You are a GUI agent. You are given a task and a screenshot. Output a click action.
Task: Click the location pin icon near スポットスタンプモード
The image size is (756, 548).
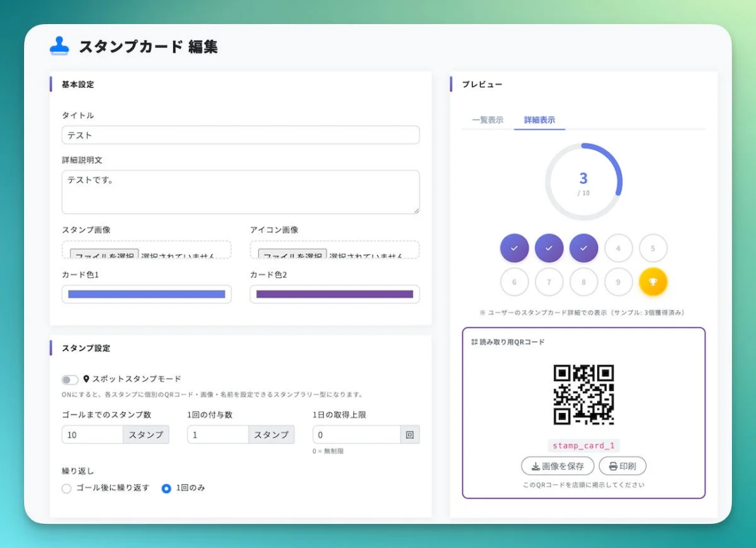(85, 379)
